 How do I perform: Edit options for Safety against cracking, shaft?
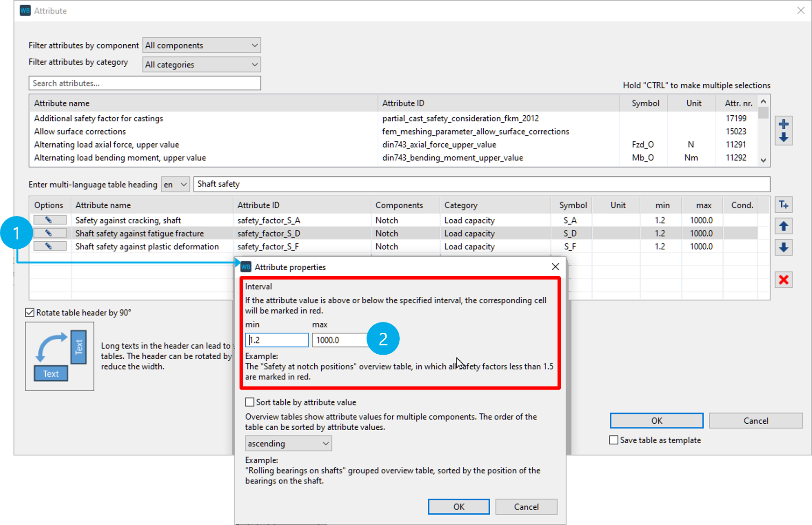[49, 220]
